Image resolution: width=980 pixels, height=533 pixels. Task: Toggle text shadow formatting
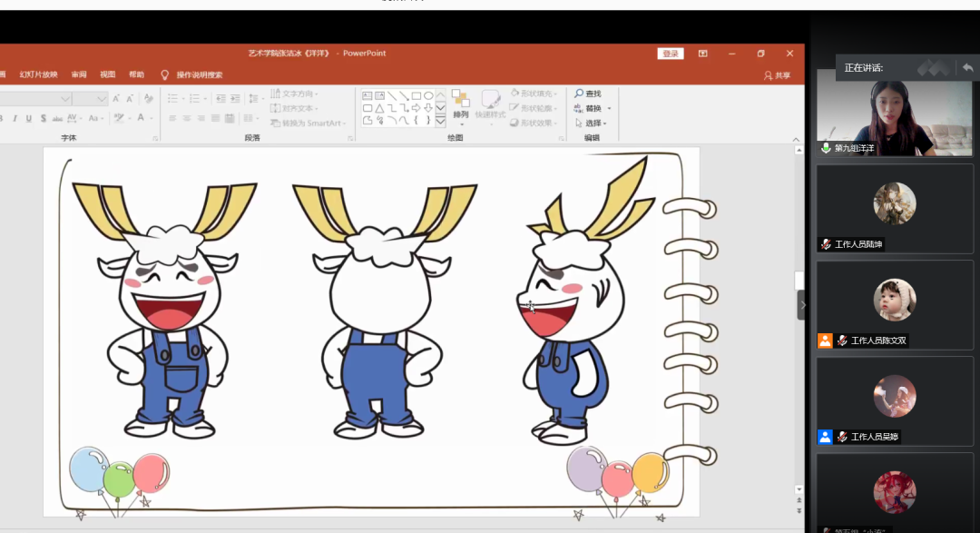44,118
